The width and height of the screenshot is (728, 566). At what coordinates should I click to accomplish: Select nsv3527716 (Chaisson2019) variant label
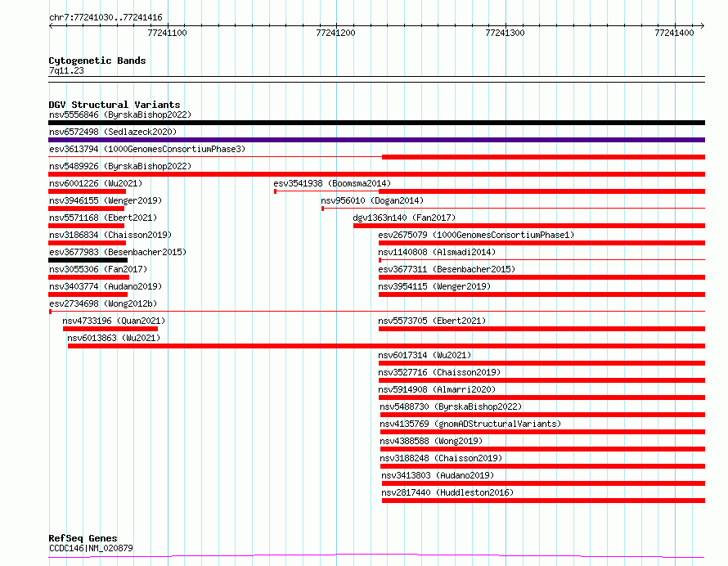(439, 372)
